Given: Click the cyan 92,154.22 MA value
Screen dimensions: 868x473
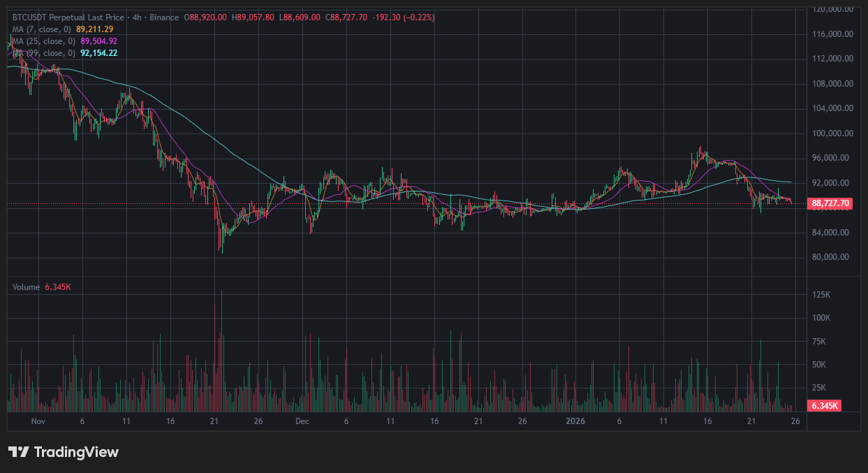Looking at the screenshot, I should pos(99,53).
